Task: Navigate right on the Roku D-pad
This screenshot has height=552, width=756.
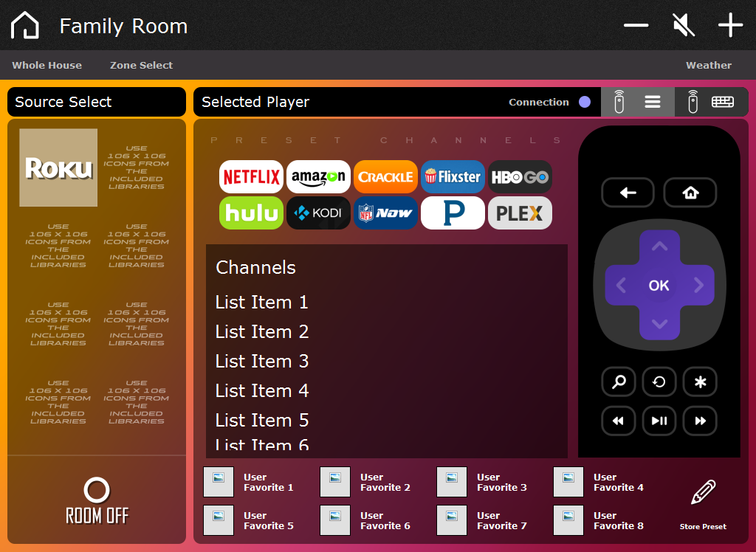Action: 698,286
